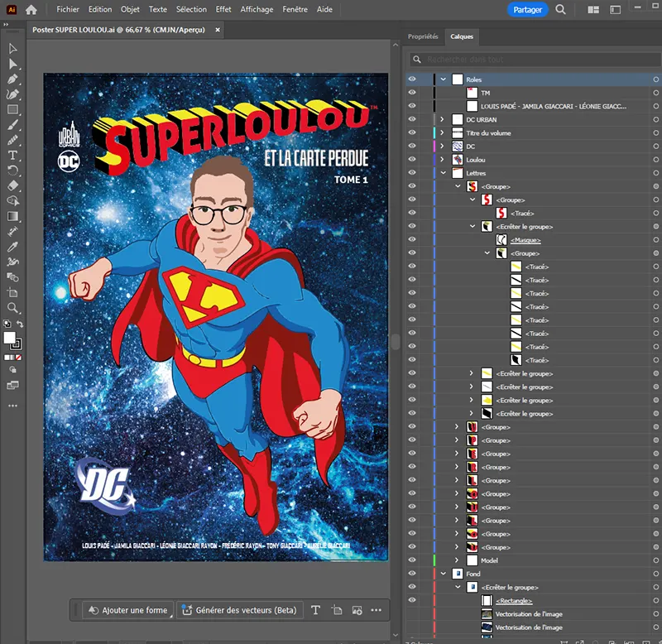Expand the Loulou layer
662x644 pixels.
pyautogui.click(x=442, y=160)
